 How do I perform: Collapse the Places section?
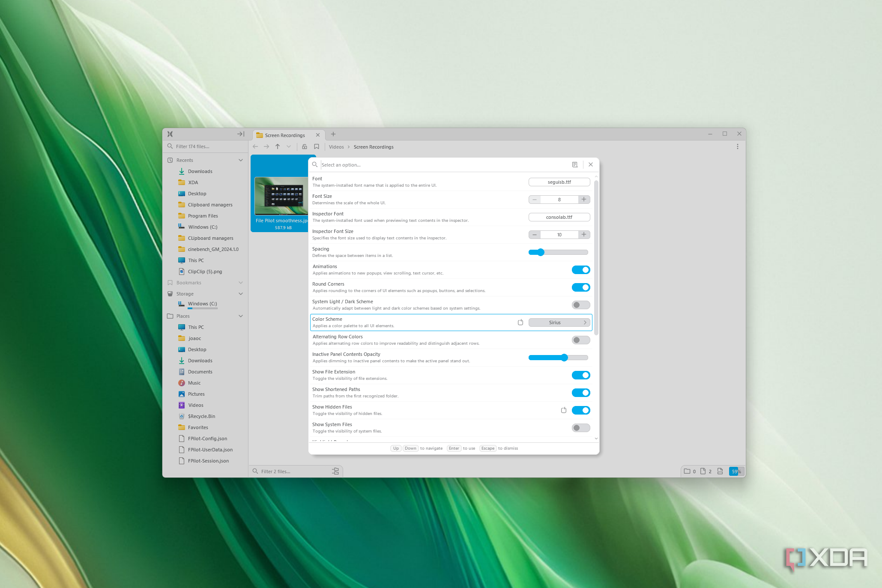[x=241, y=316]
